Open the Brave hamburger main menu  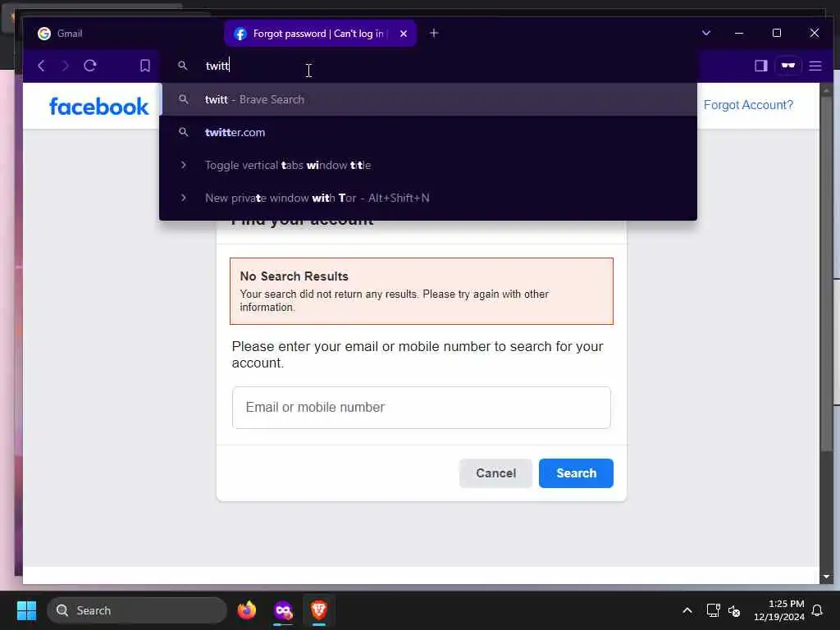click(x=815, y=66)
